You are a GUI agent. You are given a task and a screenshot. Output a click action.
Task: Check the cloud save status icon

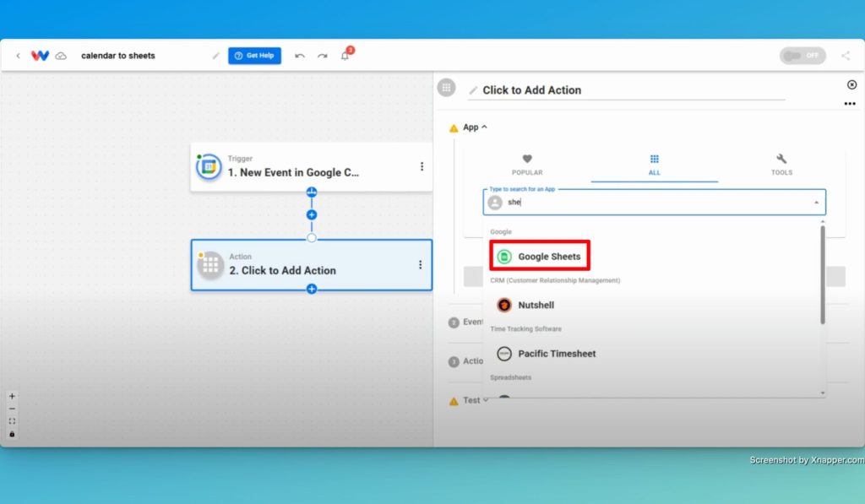(x=61, y=56)
